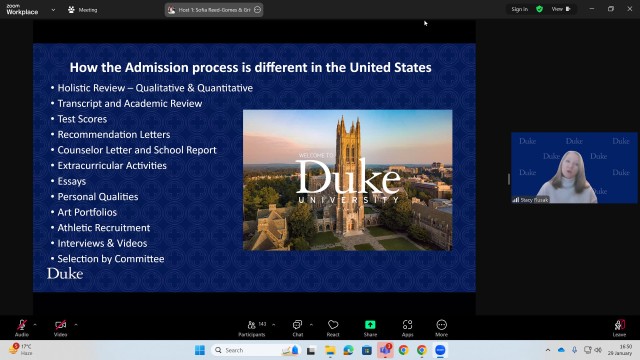The image size is (640, 360).
Task: Click the Athletic Recruitment bullet
Action: point(104,228)
